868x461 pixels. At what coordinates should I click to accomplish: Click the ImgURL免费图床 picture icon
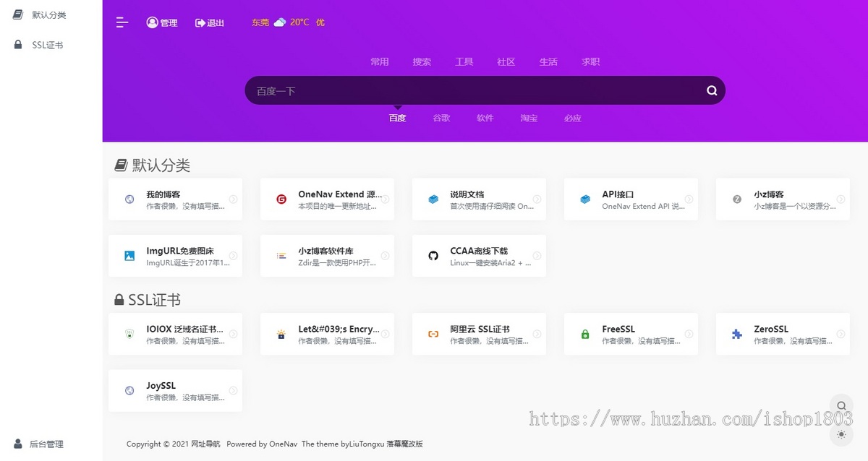pos(129,256)
